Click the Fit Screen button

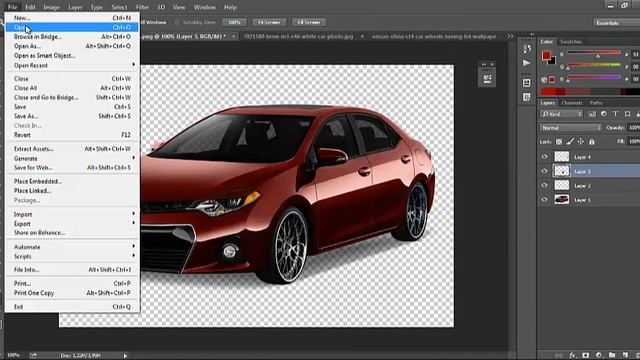click(269, 22)
